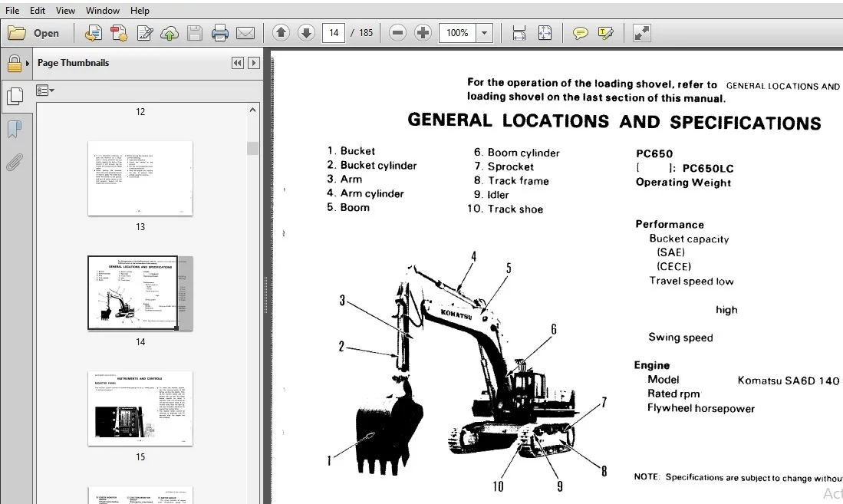Click the thumbnail panel scrollbar handle
The image size is (843, 504).
(252, 148)
